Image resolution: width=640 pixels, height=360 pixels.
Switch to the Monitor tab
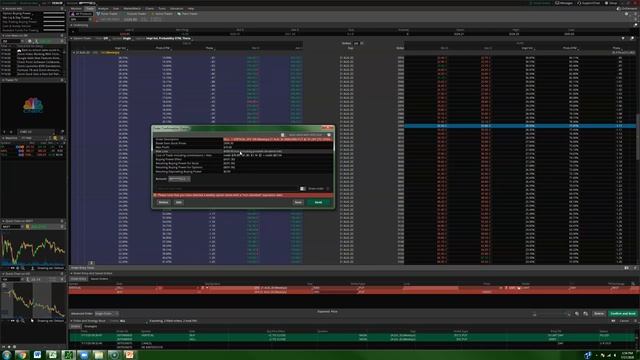point(76,9)
